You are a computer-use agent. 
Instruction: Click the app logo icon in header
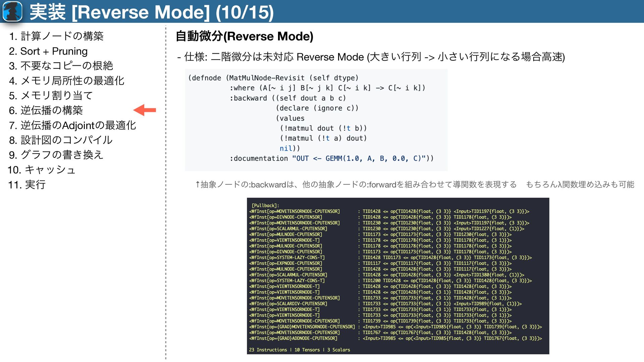point(12,11)
